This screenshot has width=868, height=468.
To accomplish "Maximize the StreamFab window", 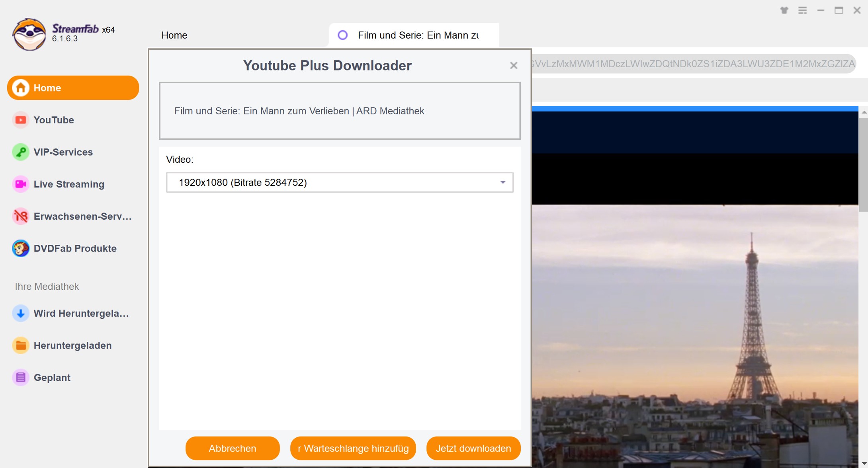I will point(839,10).
